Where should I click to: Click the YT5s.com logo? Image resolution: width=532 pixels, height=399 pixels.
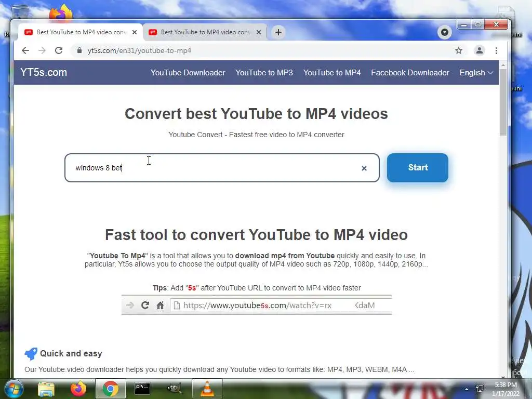point(44,72)
